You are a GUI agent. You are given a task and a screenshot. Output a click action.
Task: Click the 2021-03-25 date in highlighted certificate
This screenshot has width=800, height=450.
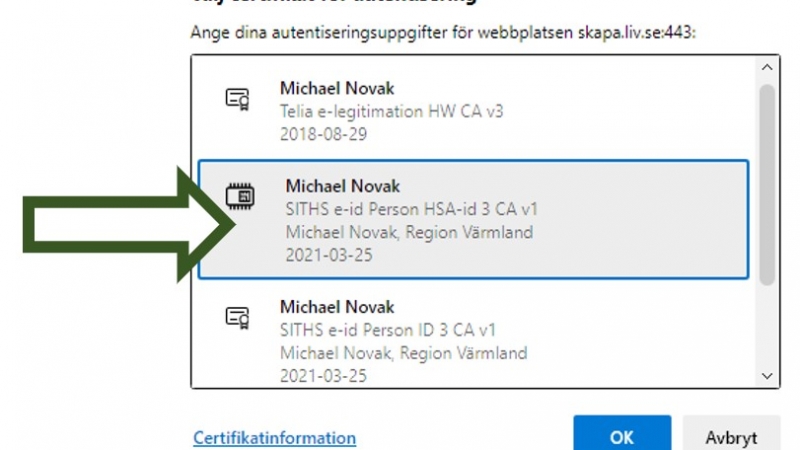click(329, 255)
